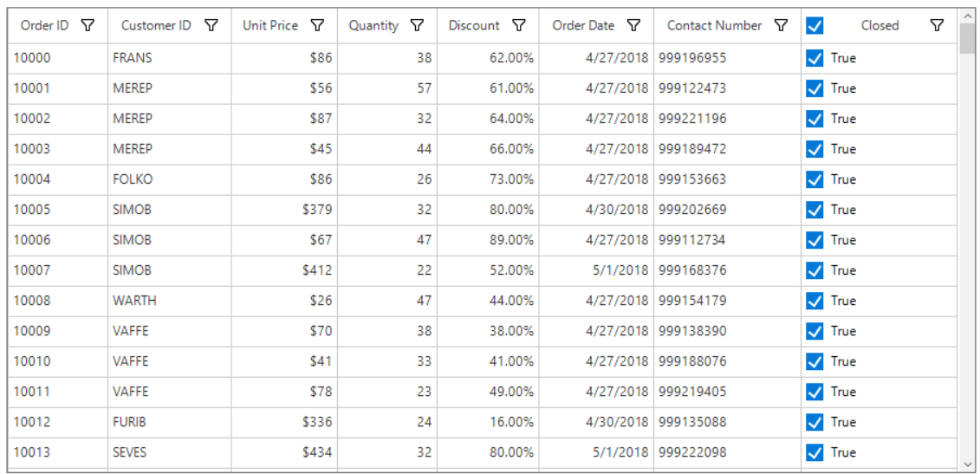Select order 10007's 5/1/2018 date cell
The image size is (980, 474).
pyautogui.click(x=596, y=270)
